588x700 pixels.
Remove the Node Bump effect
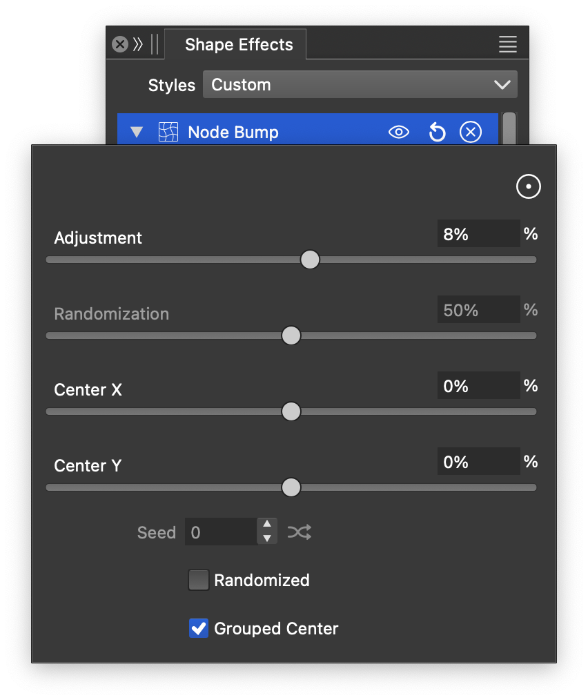click(x=471, y=132)
